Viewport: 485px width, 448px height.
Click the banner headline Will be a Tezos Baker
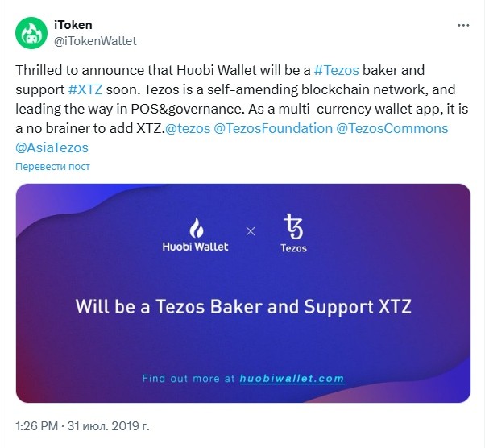pos(243,307)
